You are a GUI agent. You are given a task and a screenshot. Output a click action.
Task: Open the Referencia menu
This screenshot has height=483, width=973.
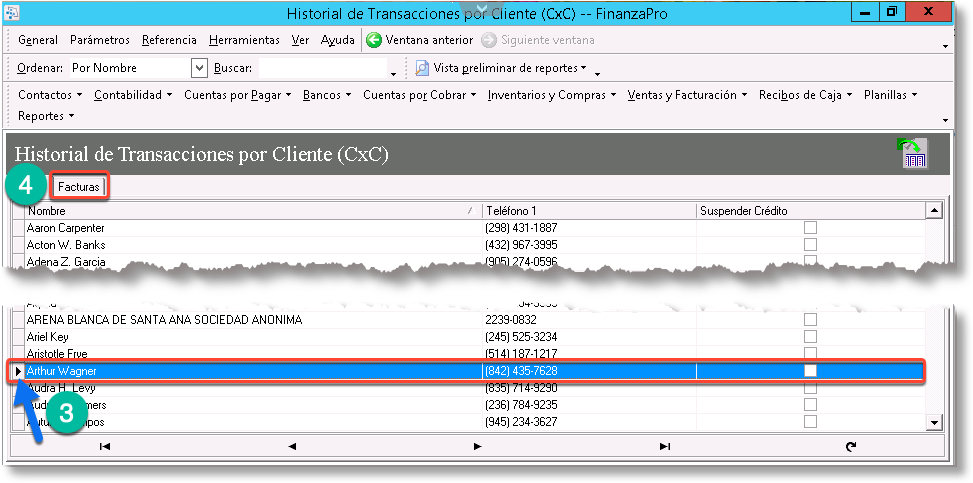tap(169, 40)
